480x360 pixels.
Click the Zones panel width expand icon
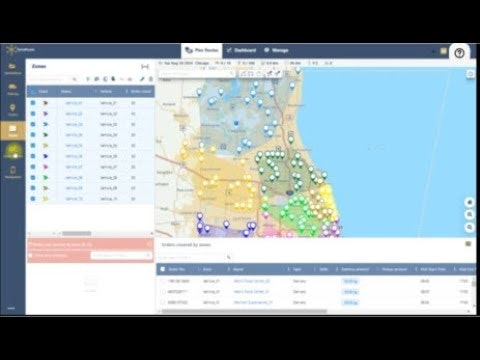click(x=145, y=67)
